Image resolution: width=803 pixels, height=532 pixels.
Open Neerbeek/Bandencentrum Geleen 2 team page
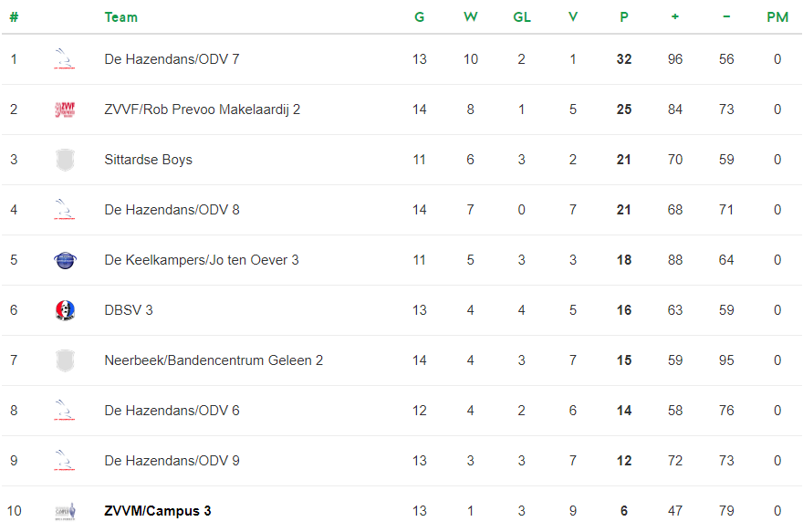pos(214,360)
